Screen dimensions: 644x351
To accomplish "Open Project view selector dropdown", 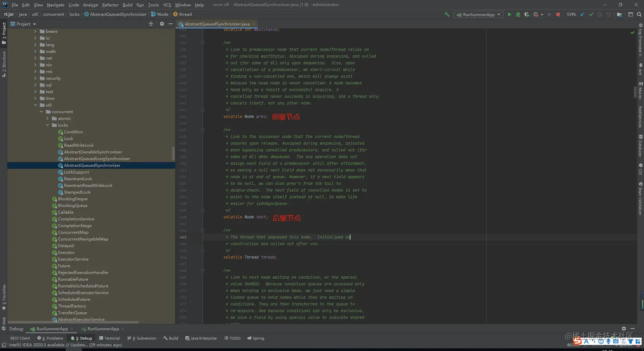I will pyautogui.click(x=23, y=24).
